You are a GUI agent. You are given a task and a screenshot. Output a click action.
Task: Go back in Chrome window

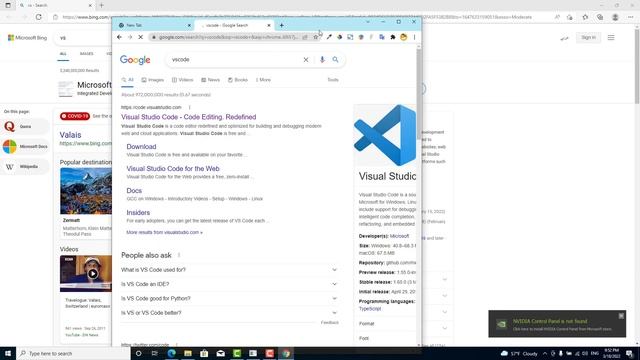coord(119,37)
